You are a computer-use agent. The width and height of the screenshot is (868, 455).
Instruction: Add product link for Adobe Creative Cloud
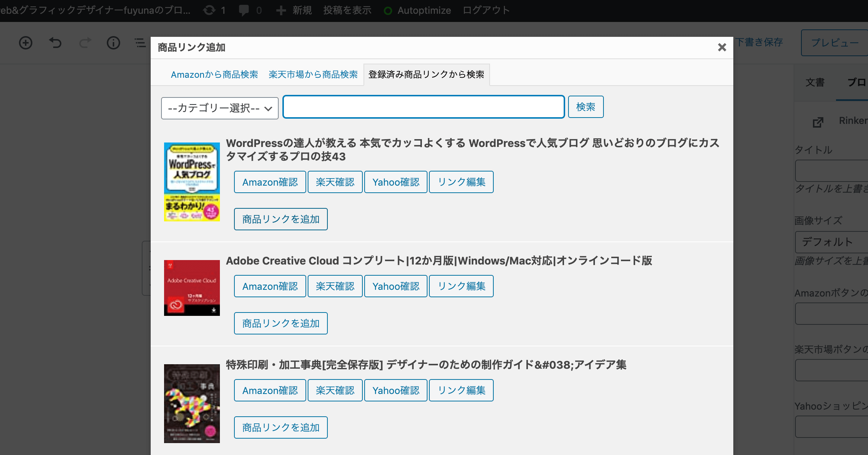281,323
